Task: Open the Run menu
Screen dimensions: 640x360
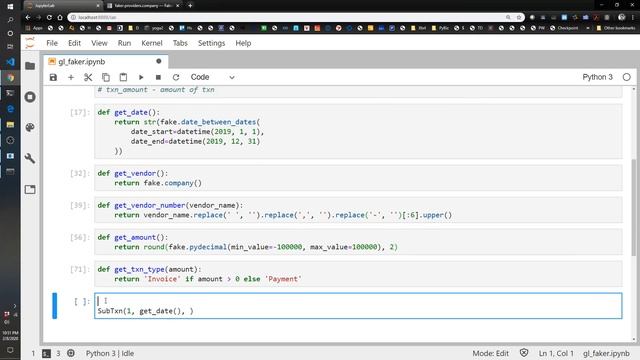Action: [124, 43]
